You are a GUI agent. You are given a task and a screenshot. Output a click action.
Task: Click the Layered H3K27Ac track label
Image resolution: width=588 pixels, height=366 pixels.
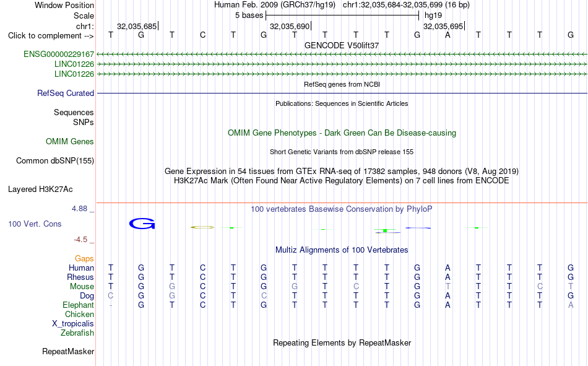(40, 190)
